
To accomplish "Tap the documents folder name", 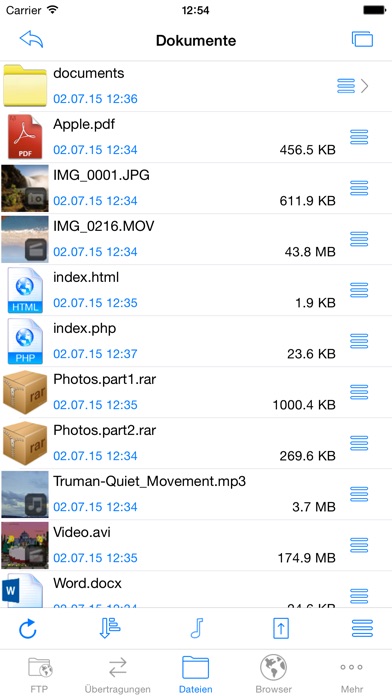I will pos(89,73).
